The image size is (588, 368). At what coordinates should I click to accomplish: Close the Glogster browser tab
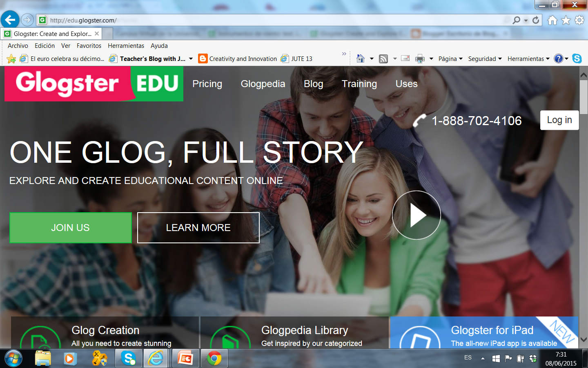(x=97, y=34)
